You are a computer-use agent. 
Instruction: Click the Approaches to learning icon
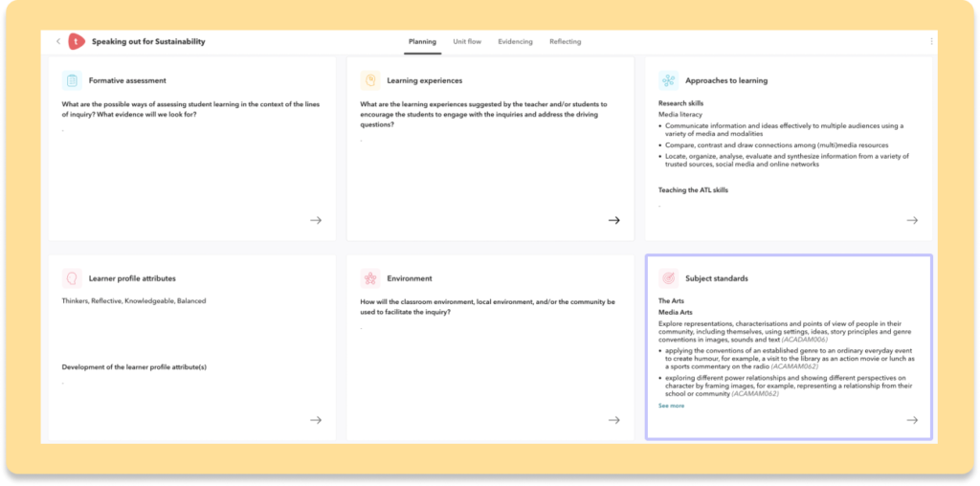pos(668,81)
